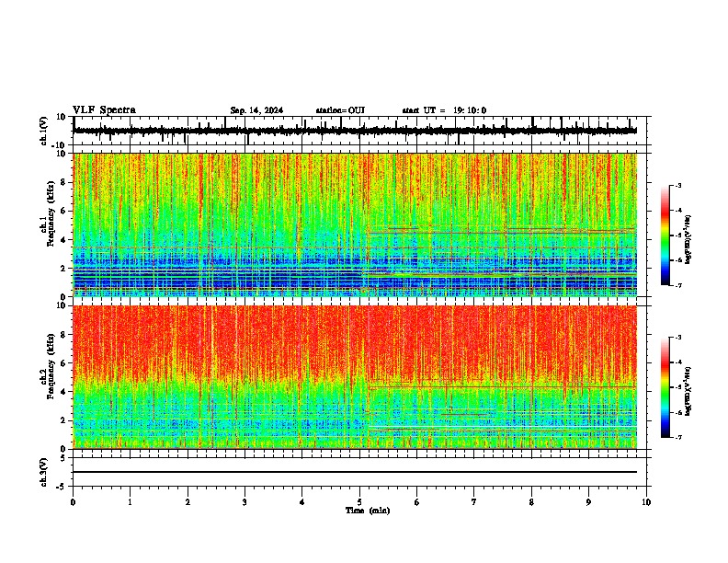Click the '-3' label on ch.2 colorbar
The height and width of the screenshot is (563, 728).
click(x=677, y=338)
